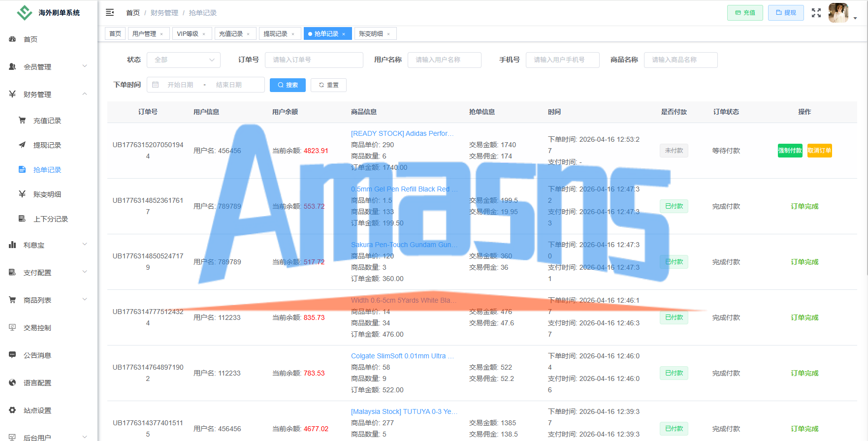This screenshot has height=441, width=868.
Task: Click the 站点设置 gear icon
Action: (x=13, y=410)
